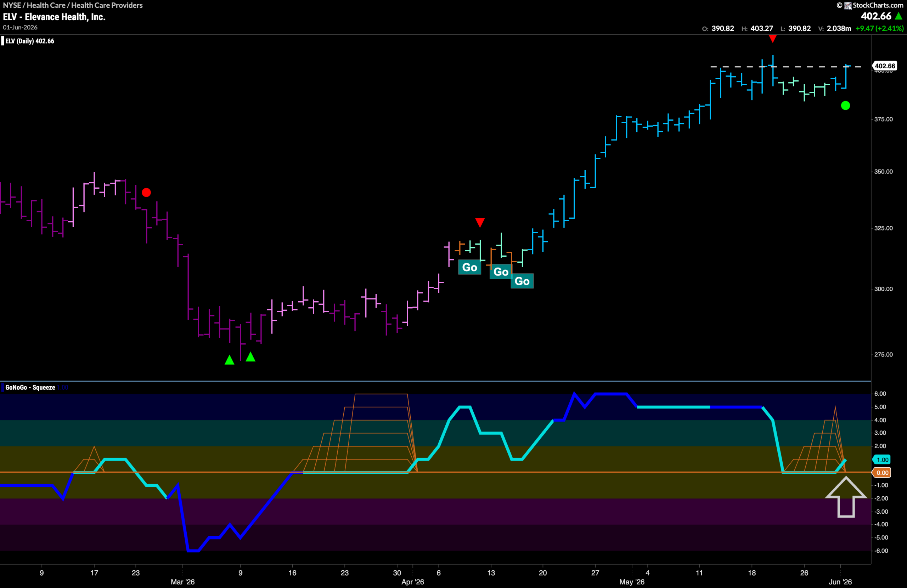Click the red down-triangle marker near April 13
Image resolution: width=907 pixels, height=588 pixels.
(480, 222)
